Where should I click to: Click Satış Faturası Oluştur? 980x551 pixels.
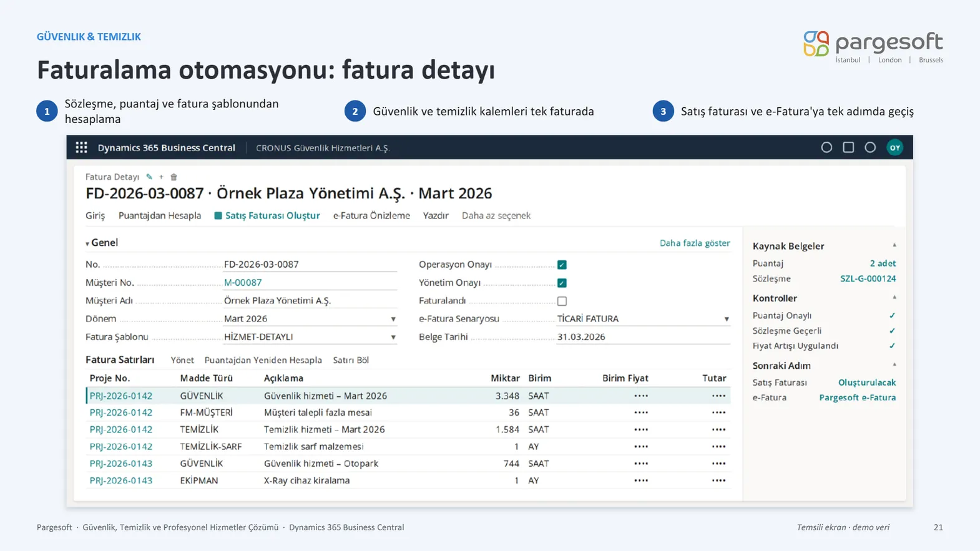pos(267,216)
